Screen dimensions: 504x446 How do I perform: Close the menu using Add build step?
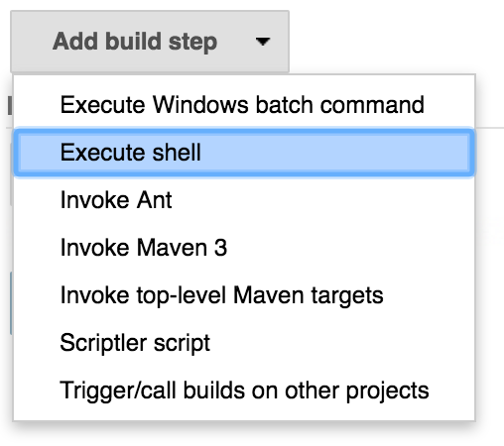coord(150,42)
